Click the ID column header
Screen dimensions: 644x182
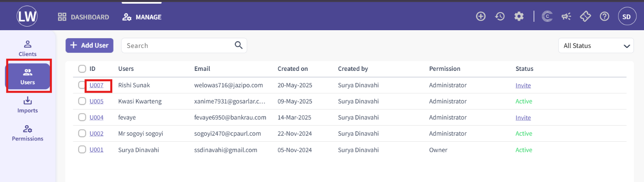point(93,69)
